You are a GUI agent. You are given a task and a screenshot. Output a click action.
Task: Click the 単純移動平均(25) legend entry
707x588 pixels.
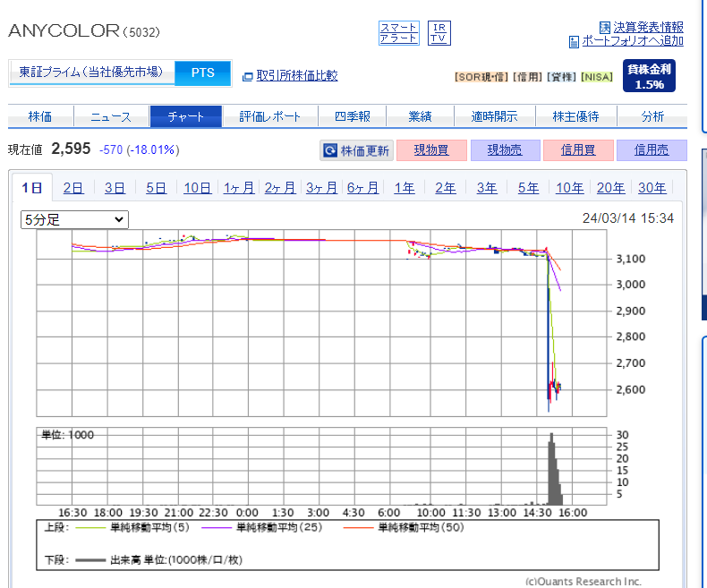tap(262, 527)
